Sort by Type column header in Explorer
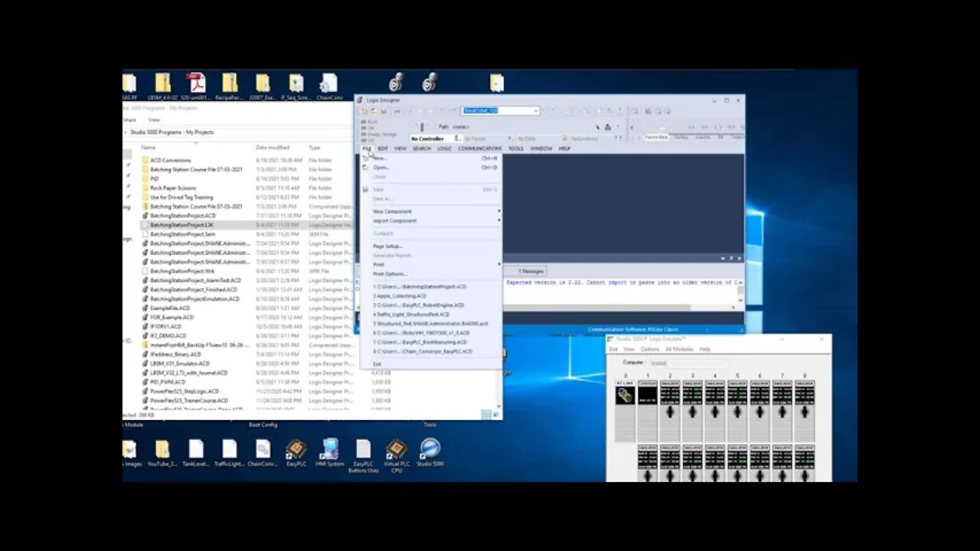 (x=315, y=147)
